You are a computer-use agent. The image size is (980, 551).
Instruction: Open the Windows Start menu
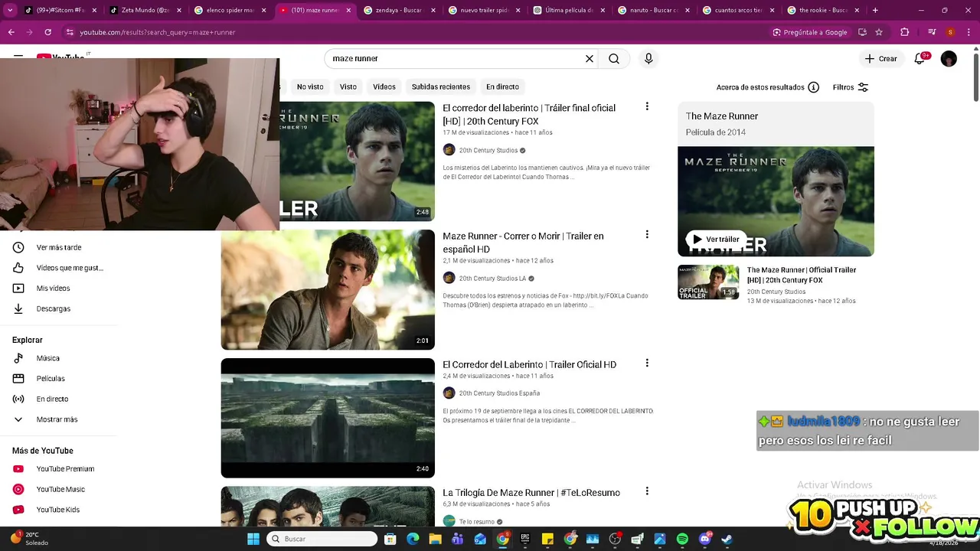click(253, 539)
